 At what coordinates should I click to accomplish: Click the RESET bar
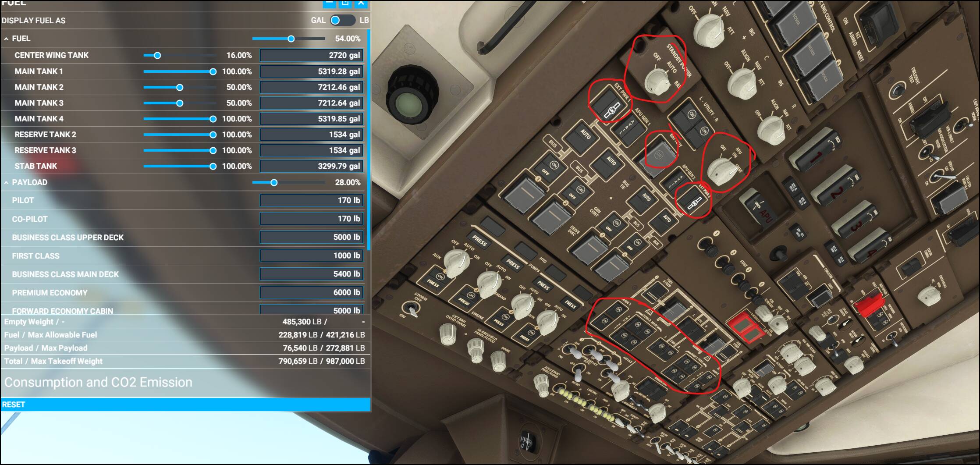(x=185, y=405)
